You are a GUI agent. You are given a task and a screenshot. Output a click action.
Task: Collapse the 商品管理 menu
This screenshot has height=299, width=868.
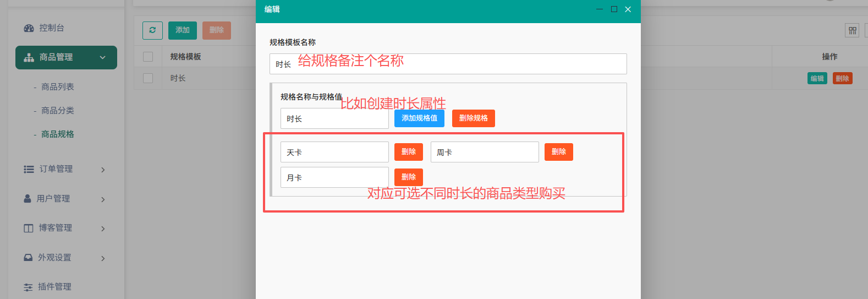[102, 57]
